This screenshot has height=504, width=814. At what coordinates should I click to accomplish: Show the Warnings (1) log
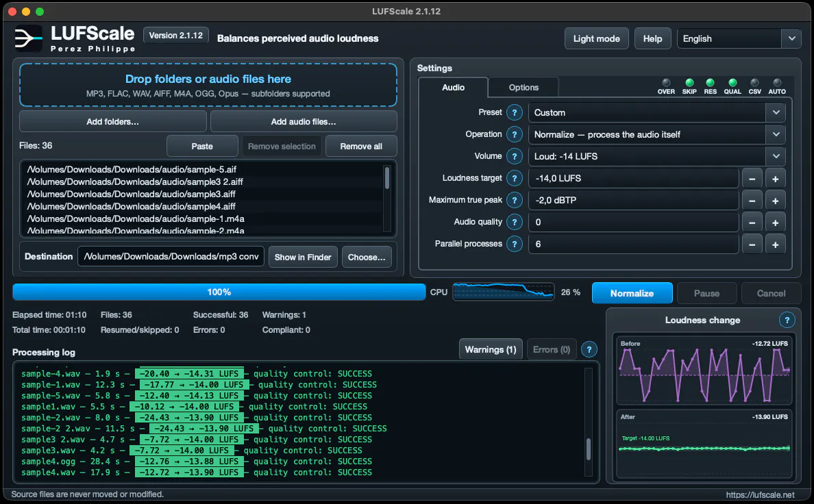pyautogui.click(x=491, y=350)
